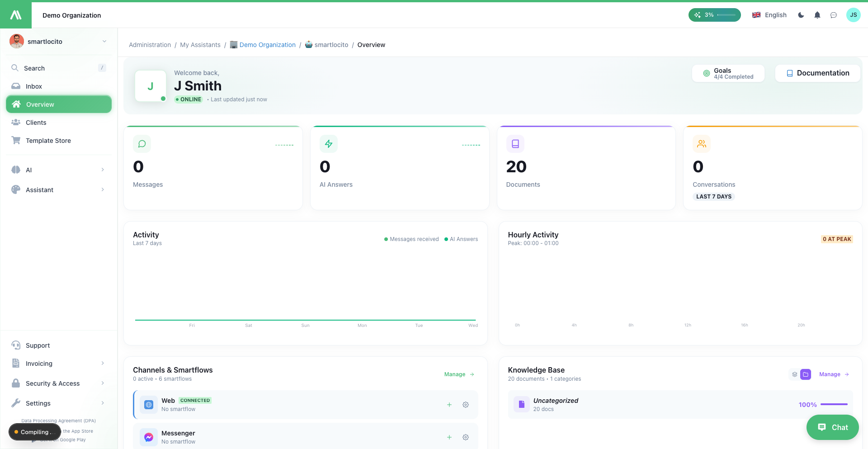
Task: Open the notifications bell icon
Action: 817,15
